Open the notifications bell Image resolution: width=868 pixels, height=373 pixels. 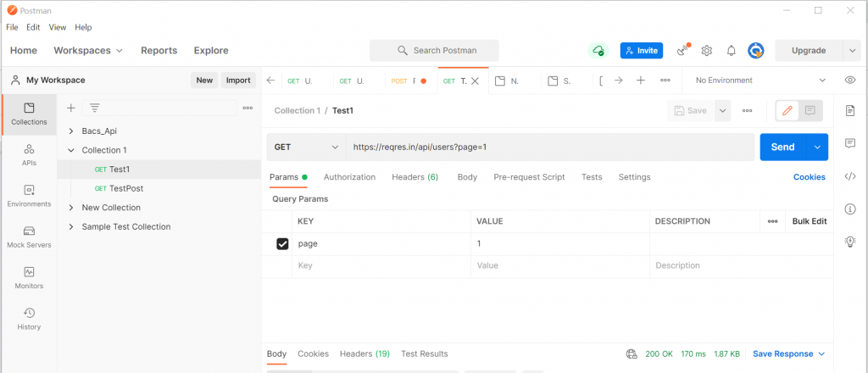pos(732,50)
